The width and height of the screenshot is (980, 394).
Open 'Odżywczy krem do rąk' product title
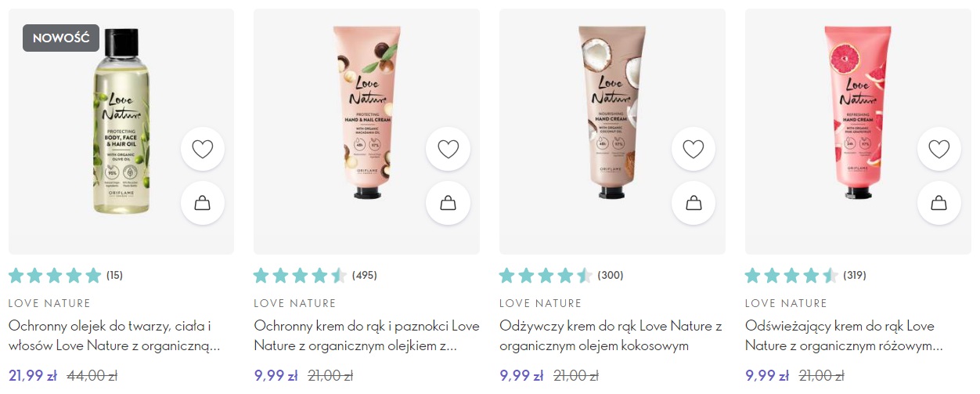[x=611, y=335]
